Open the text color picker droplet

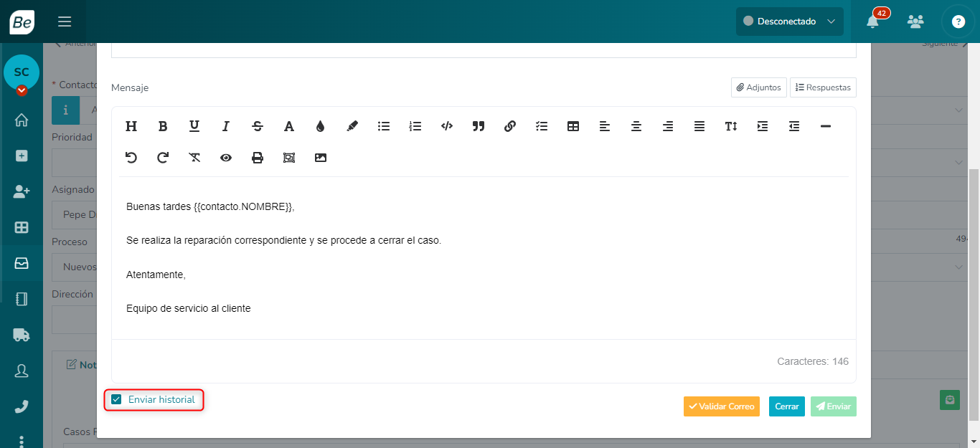(x=321, y=126)
